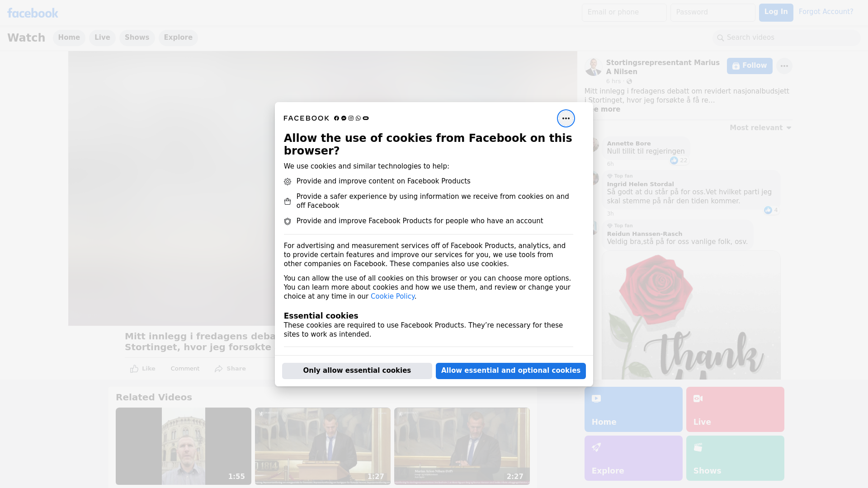This screenshot has height=488, width=868.
Task: Open the post options three-dot menu
Action: point(784,66)
